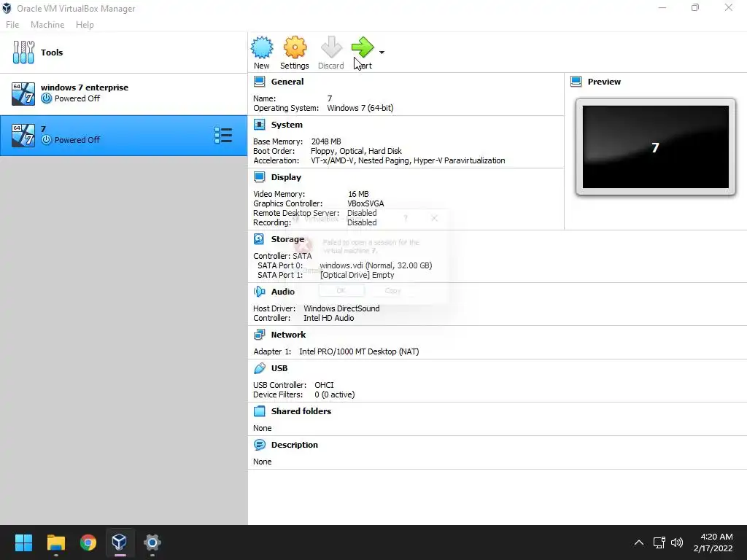The width and height of the screenshot is (747, 560).
Task: Click the Shared folders section icon
Action: tap(259, 411)
